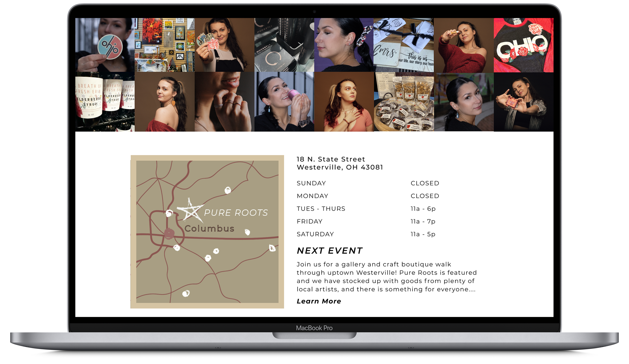Open the elderberry syrup bottles photo
629x364 pixels.
105,101
